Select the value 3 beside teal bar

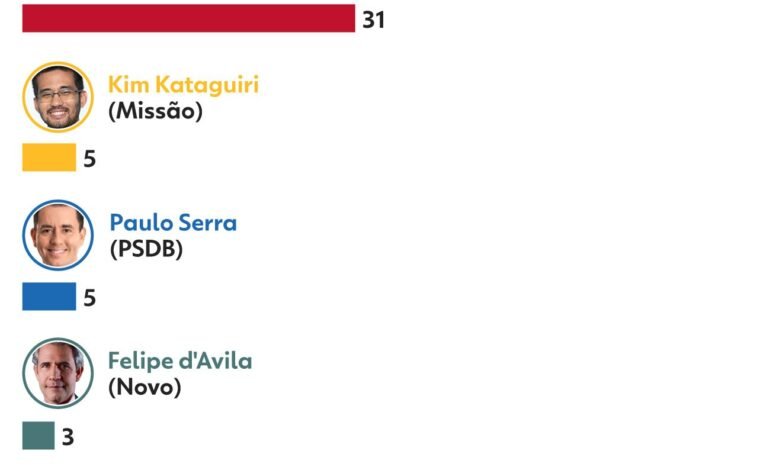68,436
